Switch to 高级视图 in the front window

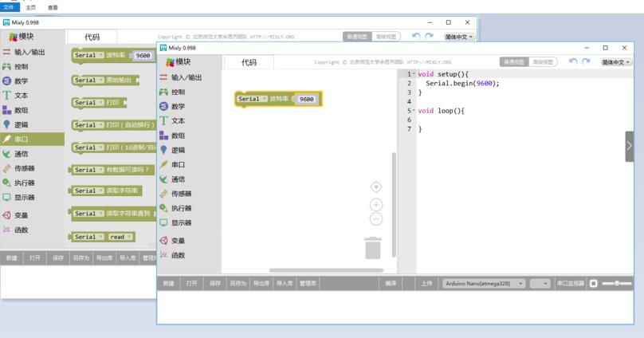pos(542,61)
